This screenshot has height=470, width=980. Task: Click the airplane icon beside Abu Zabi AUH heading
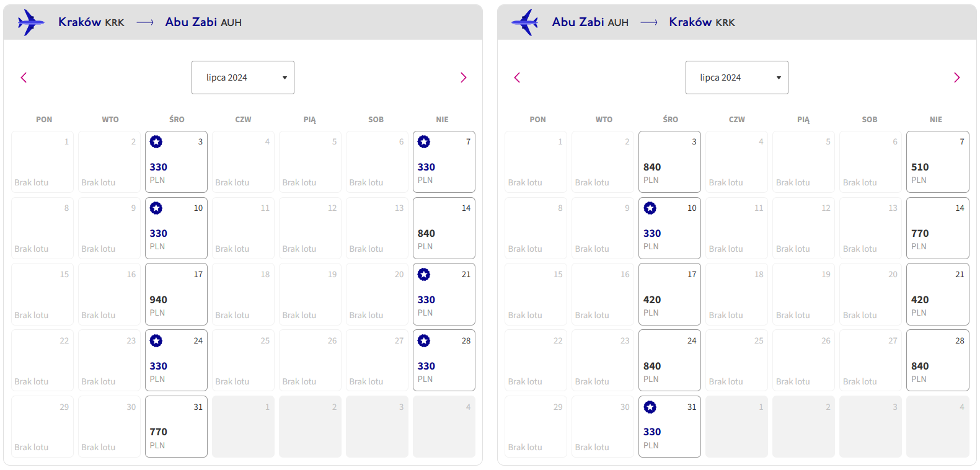(x=525, y=22)
